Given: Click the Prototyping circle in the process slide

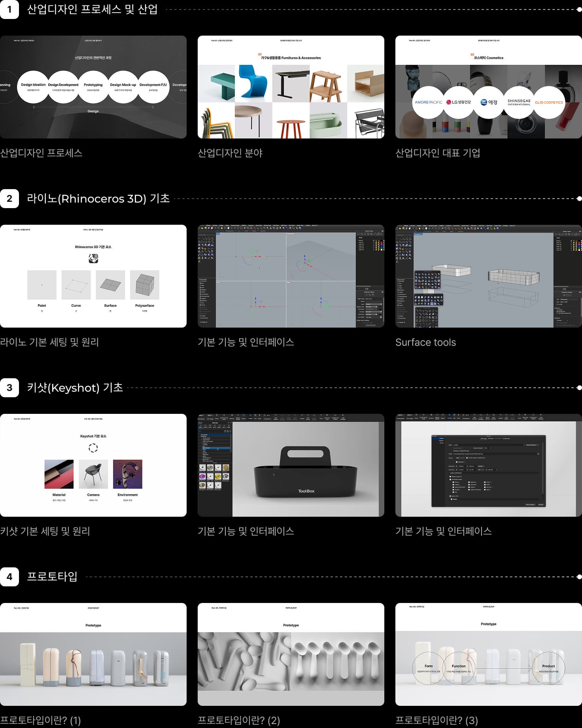Looking at the screenshot, I should pos(93,87).
